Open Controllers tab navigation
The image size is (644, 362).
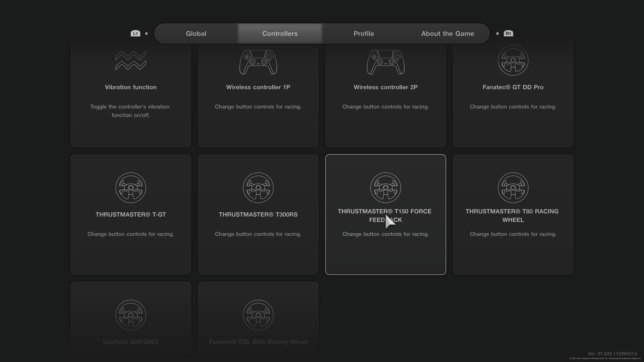280,34
